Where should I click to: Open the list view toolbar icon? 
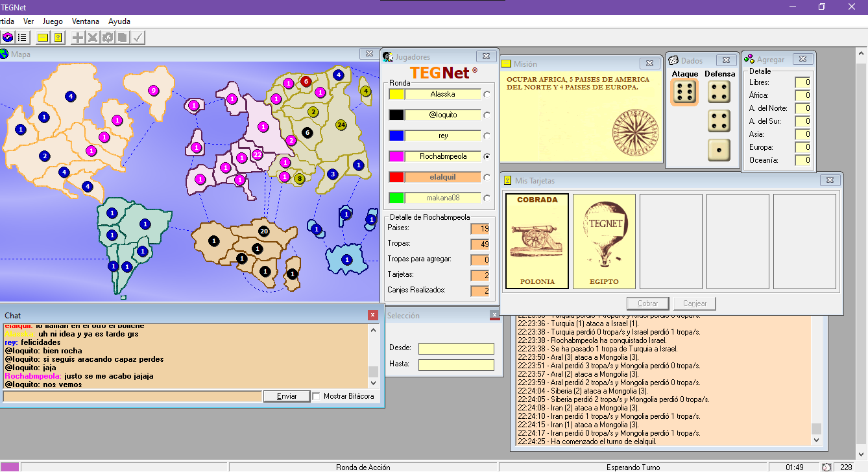pos(23,38)
